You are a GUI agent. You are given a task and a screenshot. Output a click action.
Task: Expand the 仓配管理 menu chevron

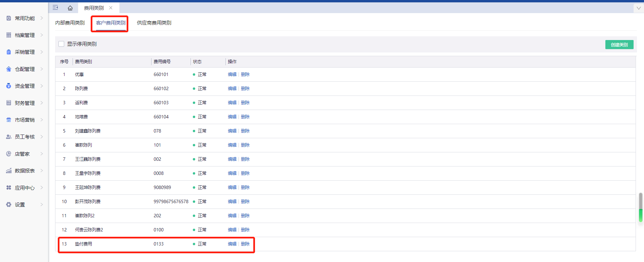point(42,69)
